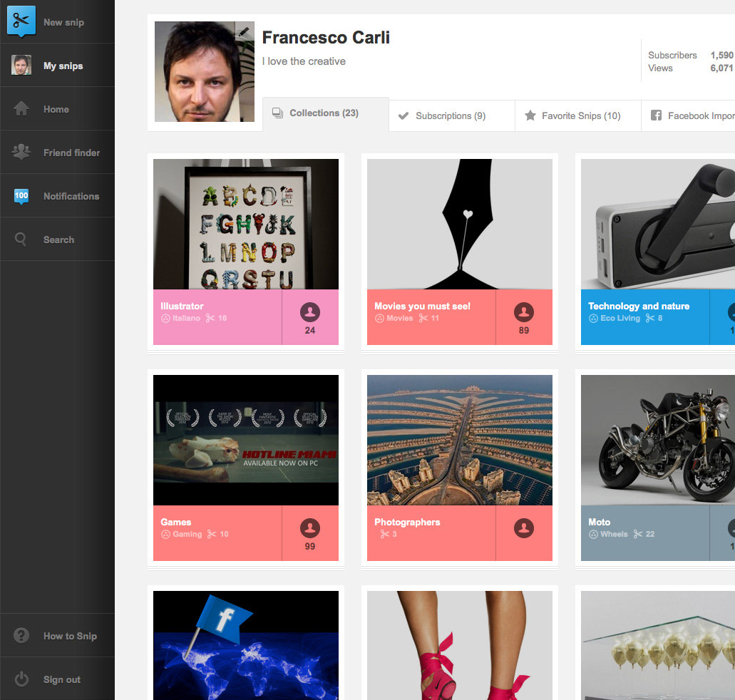Image resolution: width=735 pixels, height=700 pixels.
Task: Click the Favorite Snips star icon
Action: pos(530,115)
